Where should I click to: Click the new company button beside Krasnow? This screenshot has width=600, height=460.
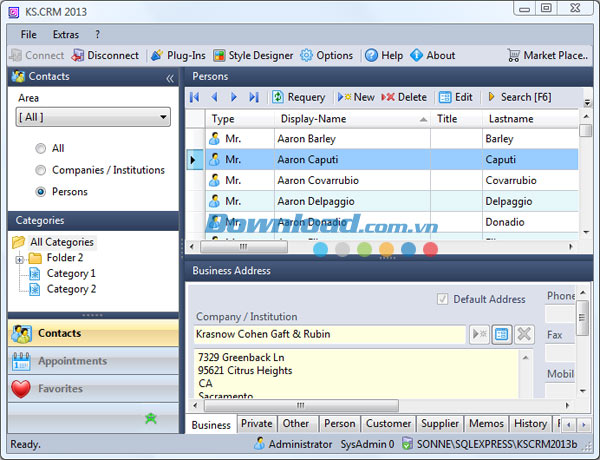[479, 334]
